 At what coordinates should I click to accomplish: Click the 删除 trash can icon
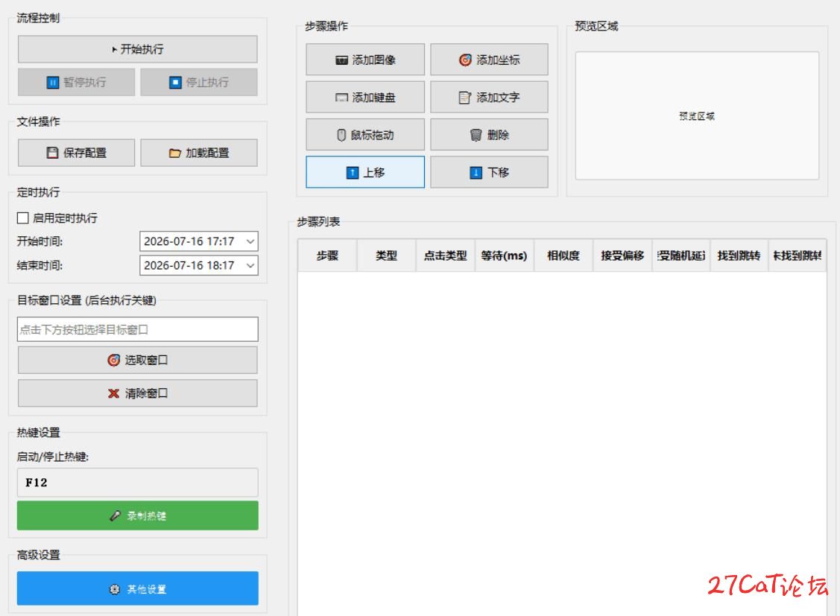476,135
